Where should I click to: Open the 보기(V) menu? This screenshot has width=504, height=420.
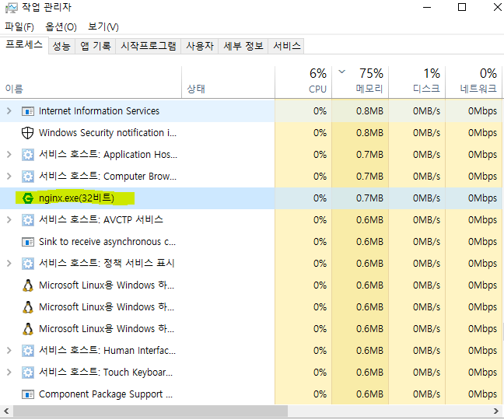tap(103, 27)
